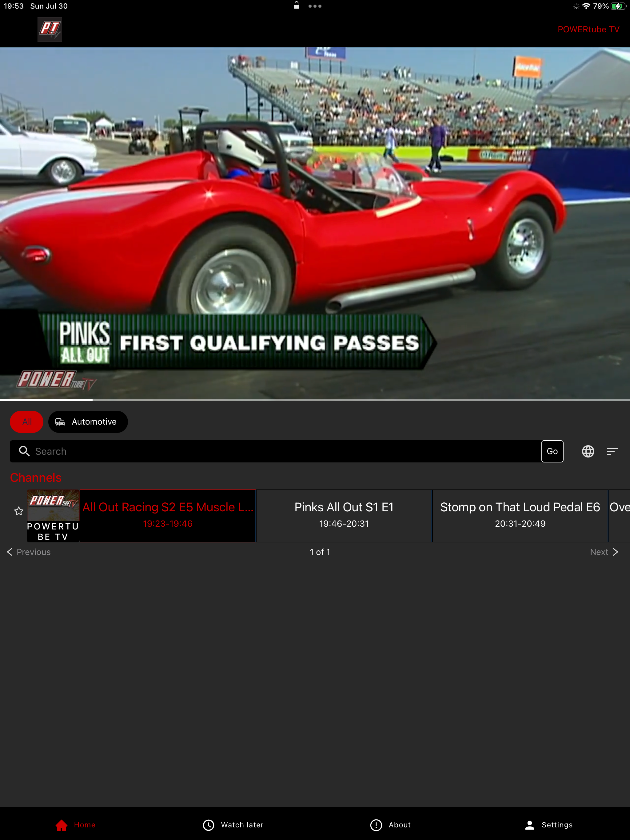
Task: Tap the POWERtube TV channel thumbnail
Action: click(x=53, y=515)
